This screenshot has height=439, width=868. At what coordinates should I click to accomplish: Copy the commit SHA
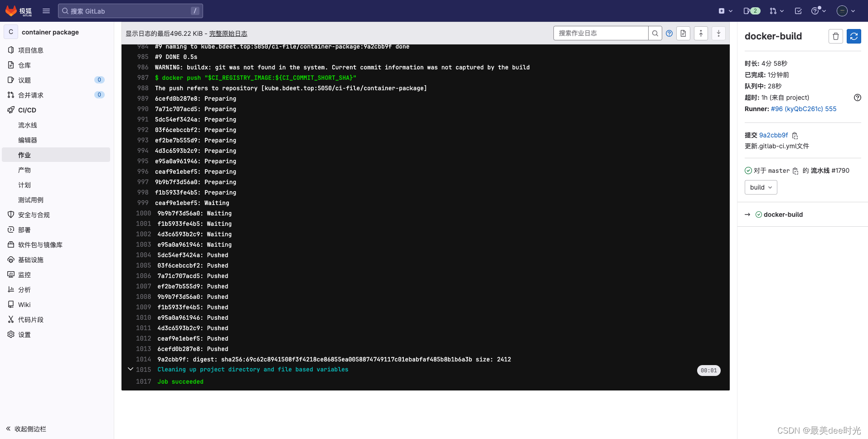click(x=795, y=136)
